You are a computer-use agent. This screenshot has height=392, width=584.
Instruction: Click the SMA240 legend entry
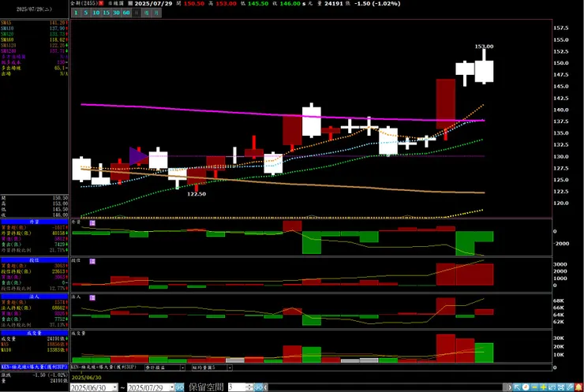(x=34, y=51)
